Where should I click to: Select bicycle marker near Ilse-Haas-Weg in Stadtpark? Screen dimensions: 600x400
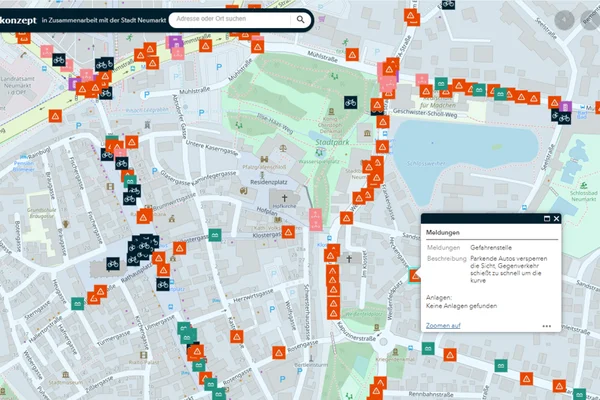coord(350,102)
